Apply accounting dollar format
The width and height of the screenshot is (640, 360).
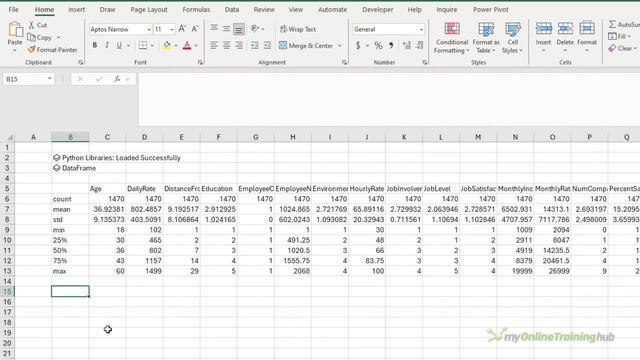point(358,45)
